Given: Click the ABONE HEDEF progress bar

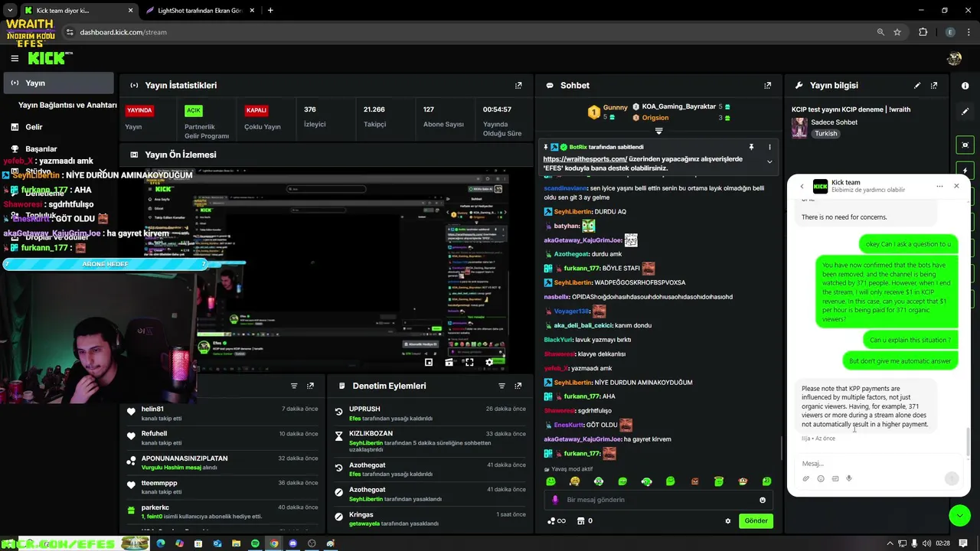Looking at the screenshot, I should click(106, 264).
